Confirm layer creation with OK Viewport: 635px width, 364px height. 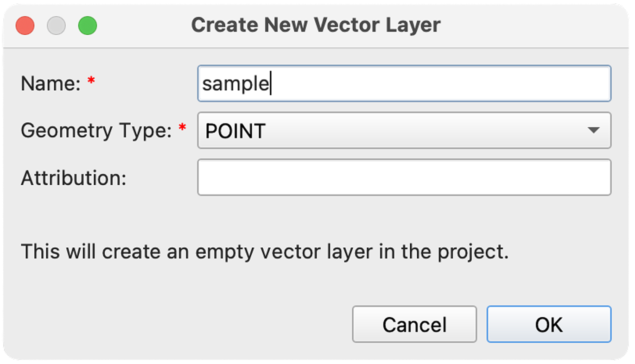[548, 324]
